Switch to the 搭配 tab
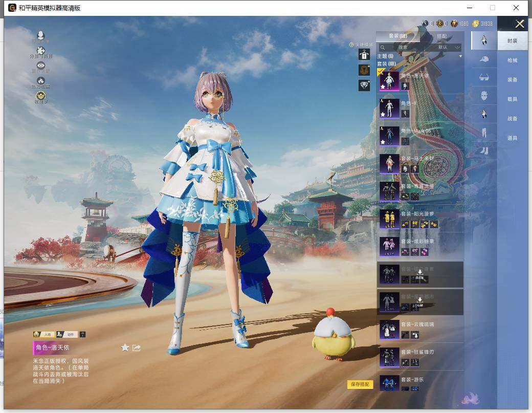The height and width of the screenshot is (413, 532). pos(442,36)
